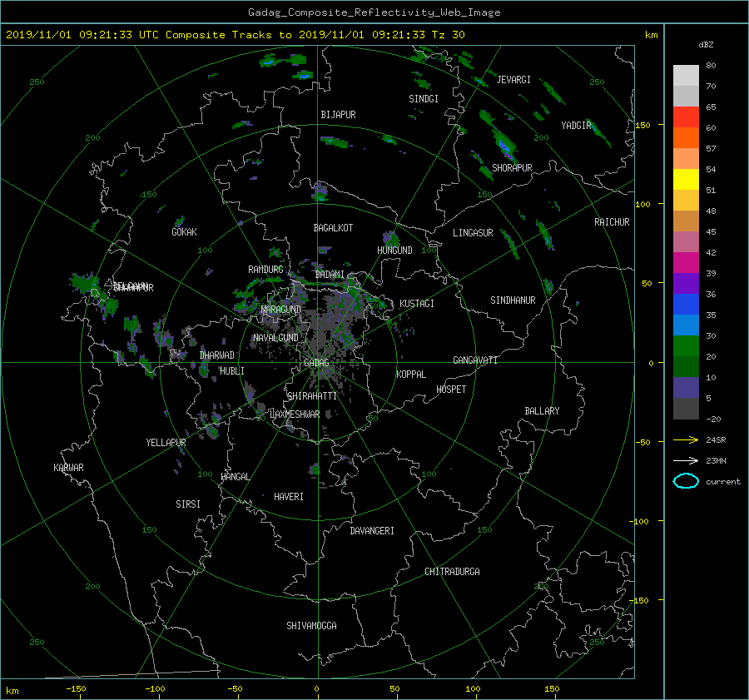The width and height of the screenshot is (749, 700).
Task: Click the white 23MN arrow legend icon
Action: point(686,460)
